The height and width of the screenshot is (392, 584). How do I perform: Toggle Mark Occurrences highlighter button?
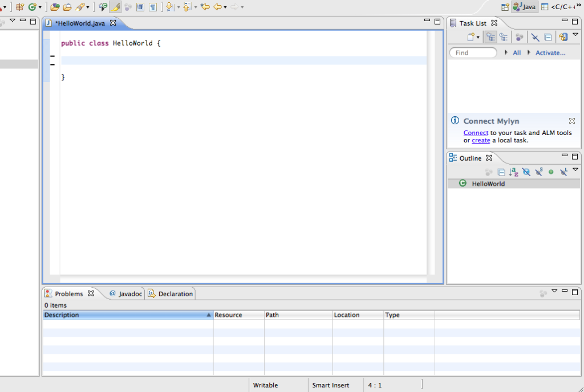click(x=115, y=7)
